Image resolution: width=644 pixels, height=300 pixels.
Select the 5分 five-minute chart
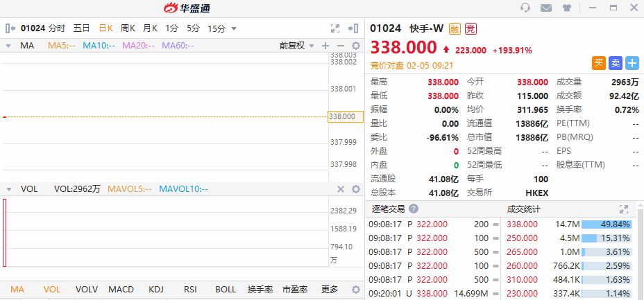pyautogui.click(x=193, y=28)
